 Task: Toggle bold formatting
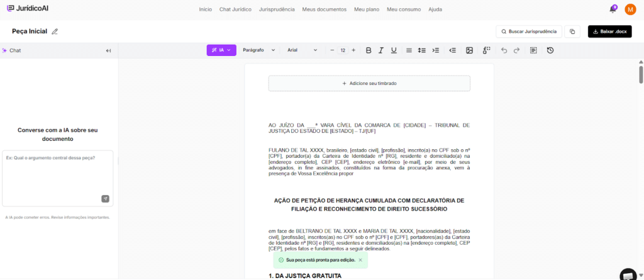click(x=369, y=50)
